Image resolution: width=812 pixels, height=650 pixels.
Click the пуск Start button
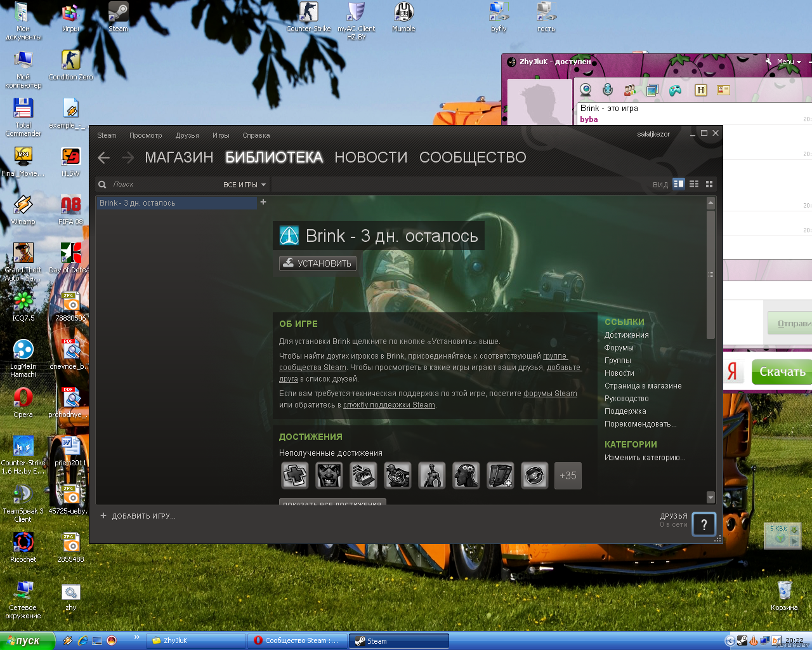[27, 641]
